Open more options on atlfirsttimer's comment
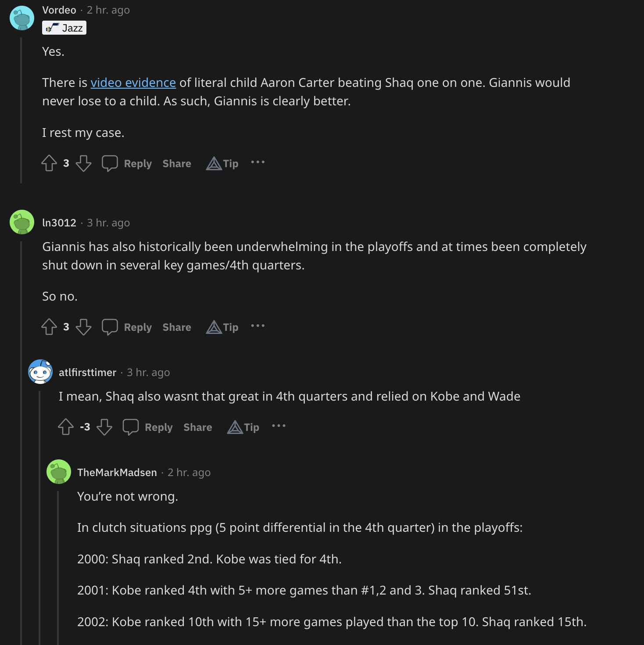644x645 pixels. 279,426
